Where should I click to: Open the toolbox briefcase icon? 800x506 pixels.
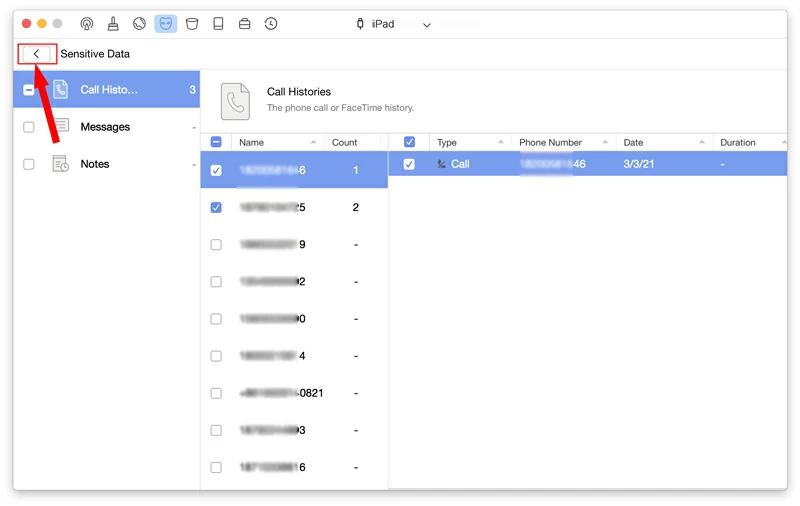(244, 24)
